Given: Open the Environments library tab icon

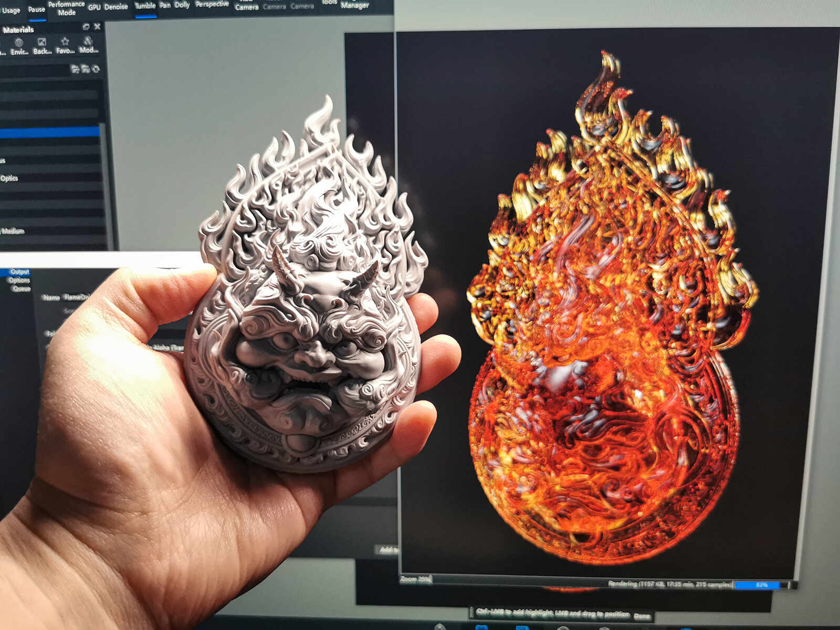Looking at the screenshot, I should [19, 45].
